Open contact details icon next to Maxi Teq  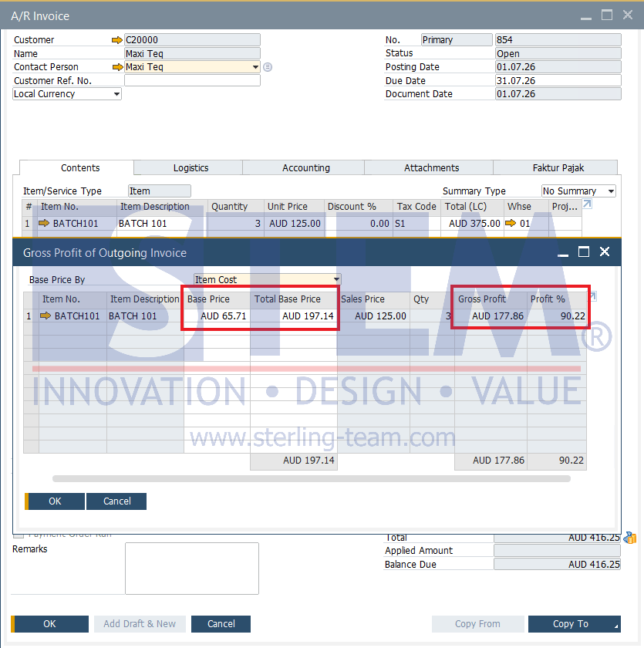pyautogui.click(x=268, y=67)
